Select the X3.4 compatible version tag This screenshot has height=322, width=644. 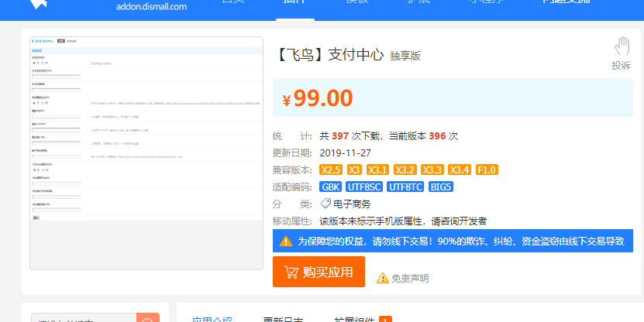[460, 170]
